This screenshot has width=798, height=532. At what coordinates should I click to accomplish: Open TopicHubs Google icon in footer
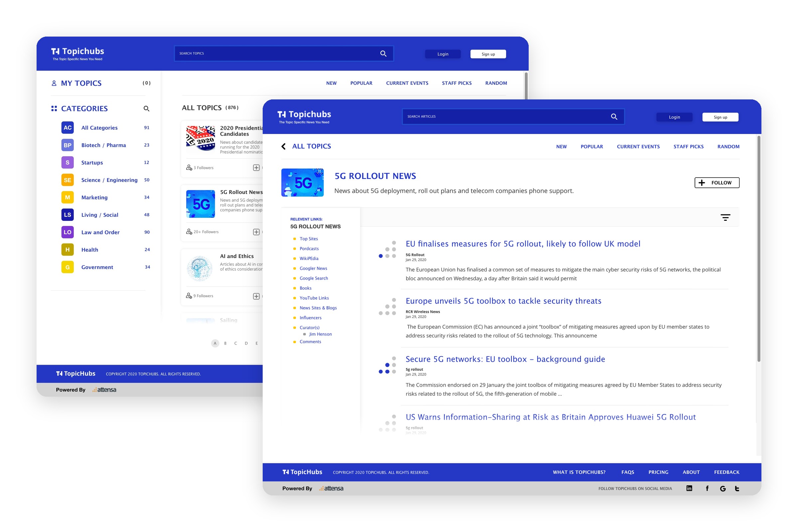723,488
